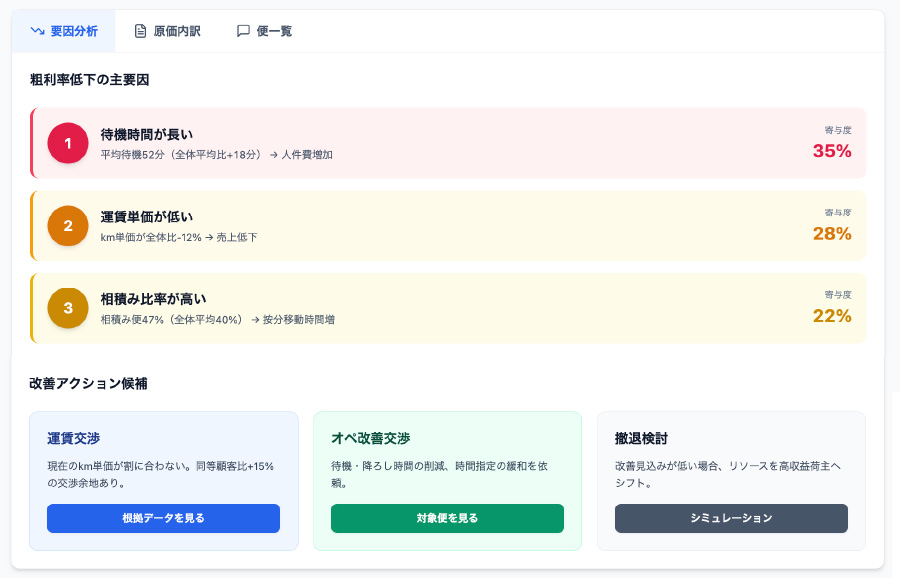
Task: Click the 平均待機52分 description line
Action: 216,155
